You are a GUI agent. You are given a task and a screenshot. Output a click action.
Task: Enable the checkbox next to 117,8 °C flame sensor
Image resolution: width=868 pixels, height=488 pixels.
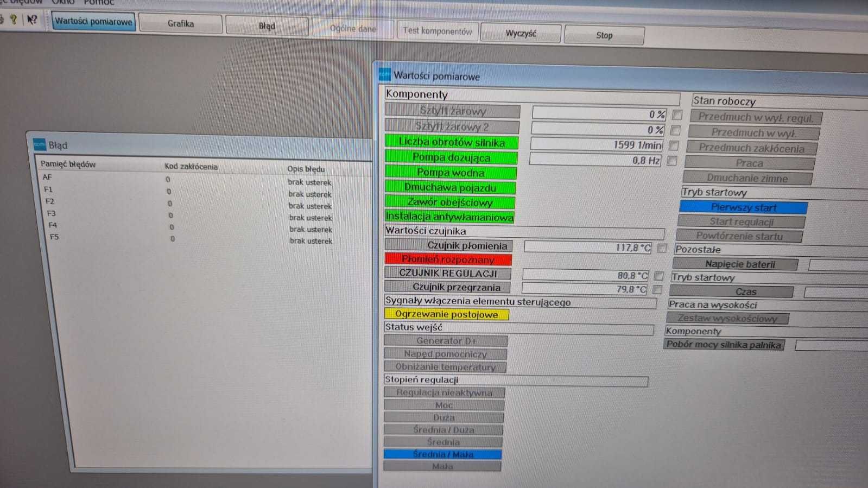pyautogui.click(x=662, y=248)
